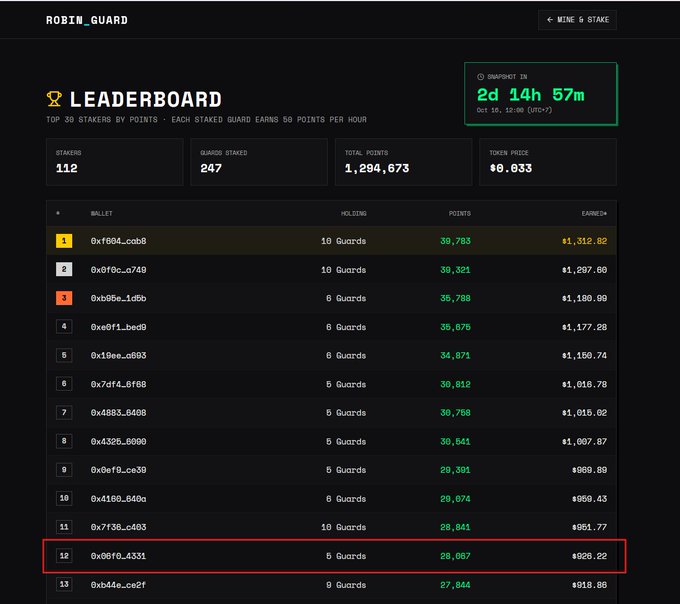Select wallet 0x0f0c_a749
Viewport: 680px width, 604px height.
118,270
